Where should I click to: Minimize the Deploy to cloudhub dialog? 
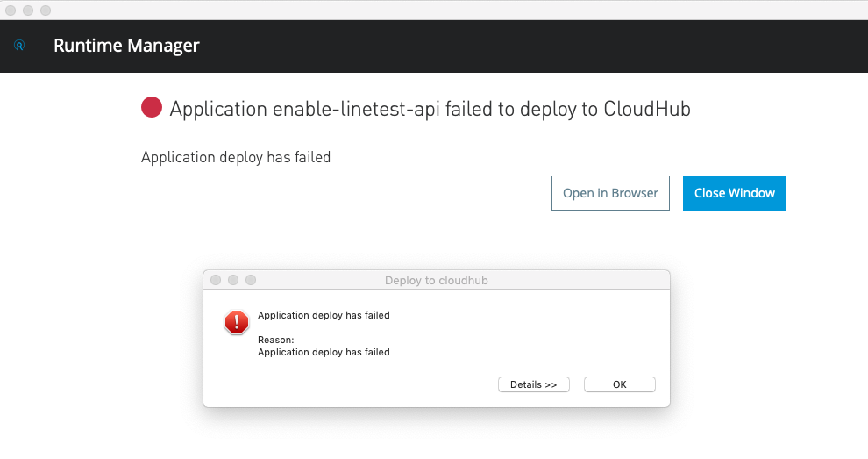pyautogui.click(x=233, y=280)
